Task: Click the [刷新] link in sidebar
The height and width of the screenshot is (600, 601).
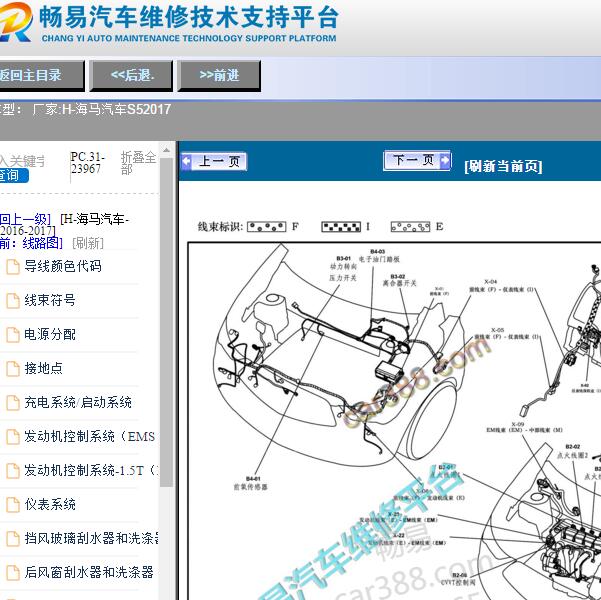Action: coord(88,243)
